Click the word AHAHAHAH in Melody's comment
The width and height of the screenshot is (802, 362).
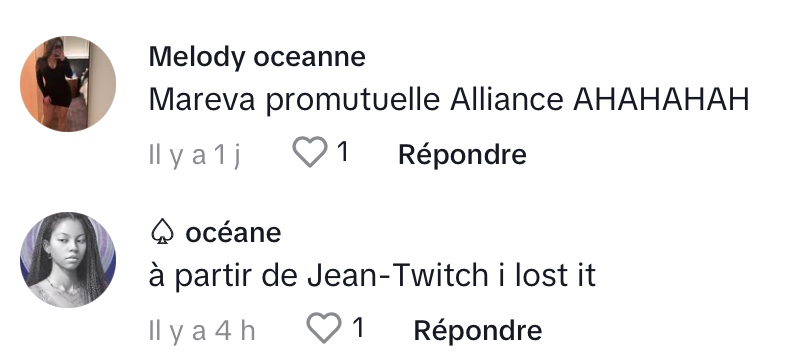661,99
